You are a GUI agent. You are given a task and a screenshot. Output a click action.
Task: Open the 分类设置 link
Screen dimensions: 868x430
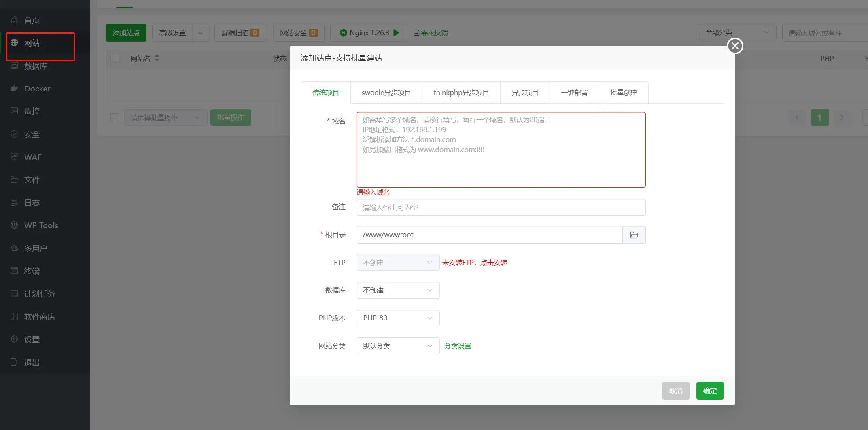pos(458,346)
